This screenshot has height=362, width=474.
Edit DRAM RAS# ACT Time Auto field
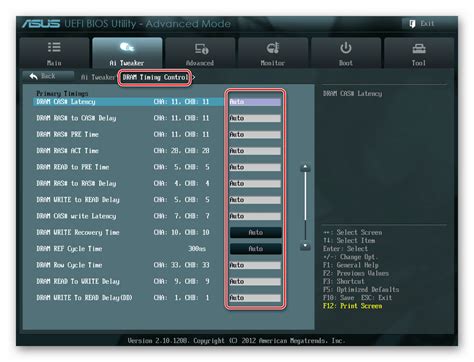pos(255,151)
